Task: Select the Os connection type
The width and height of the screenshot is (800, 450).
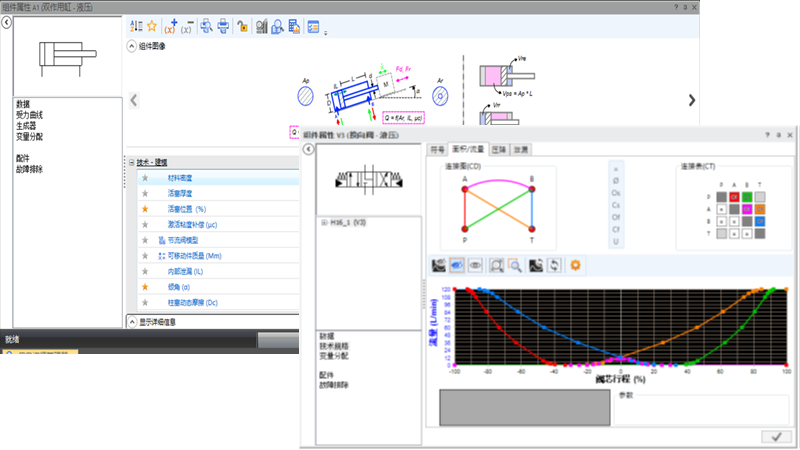Action: 616,193
